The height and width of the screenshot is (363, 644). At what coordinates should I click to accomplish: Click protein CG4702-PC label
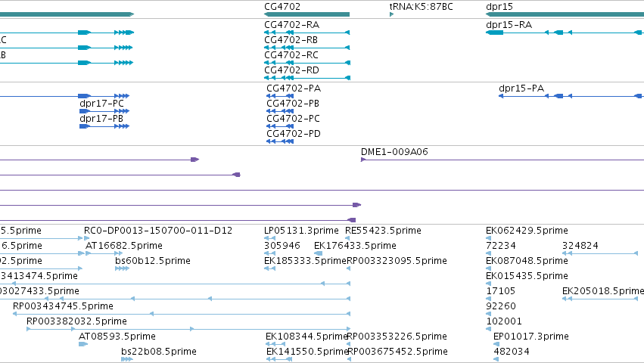pyautogui.click(x=294, y=119)
